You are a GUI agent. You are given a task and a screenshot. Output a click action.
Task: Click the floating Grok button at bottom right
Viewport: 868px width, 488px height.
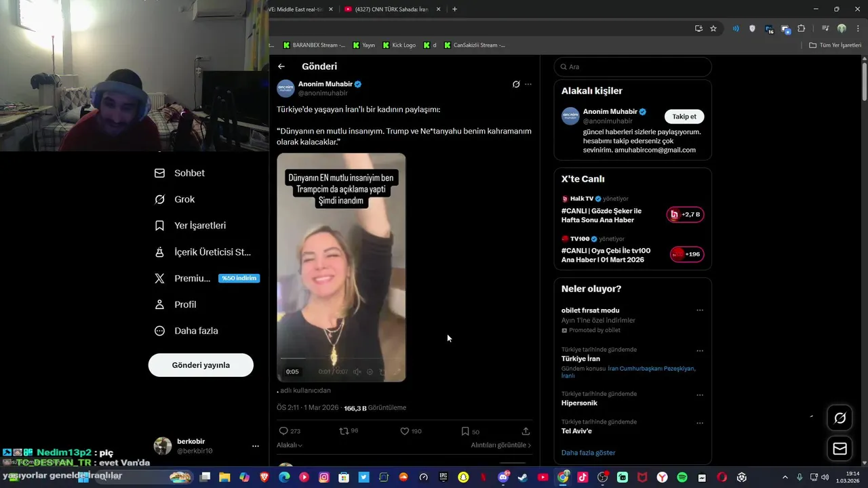click(x=840, y=418)
